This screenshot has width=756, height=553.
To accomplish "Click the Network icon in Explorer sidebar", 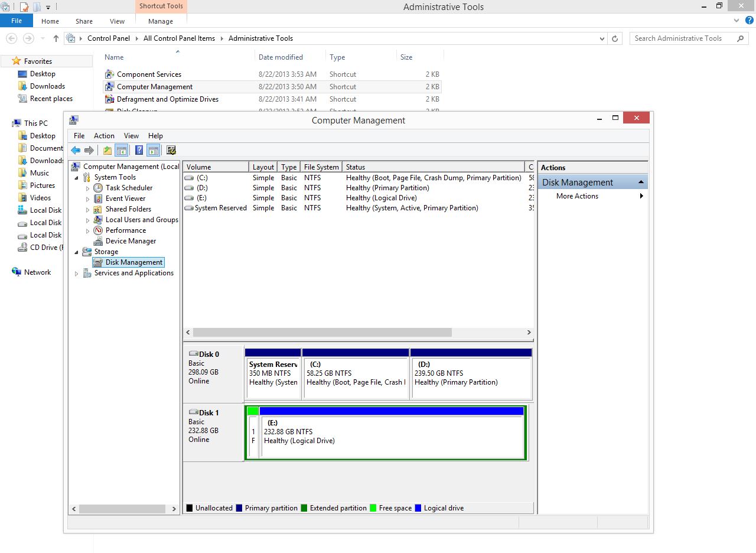I will click(x=17, y=272).
